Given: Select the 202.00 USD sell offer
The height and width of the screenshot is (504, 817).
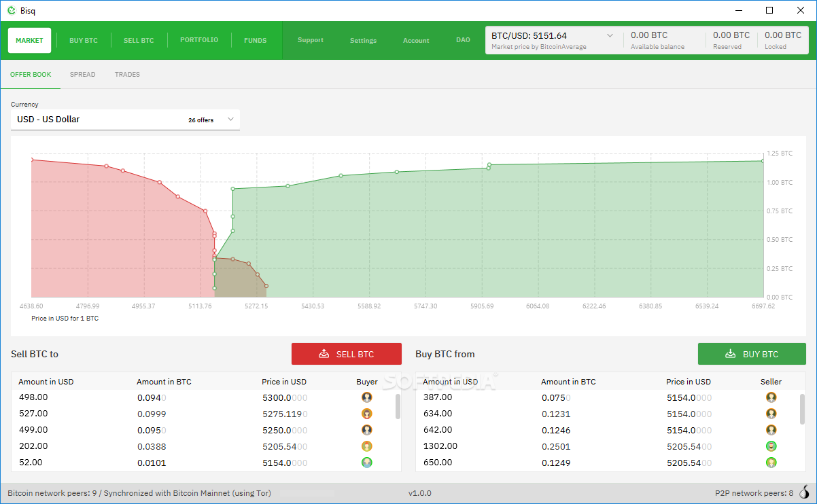Looking at the screenshot, I should click(203, 446).
